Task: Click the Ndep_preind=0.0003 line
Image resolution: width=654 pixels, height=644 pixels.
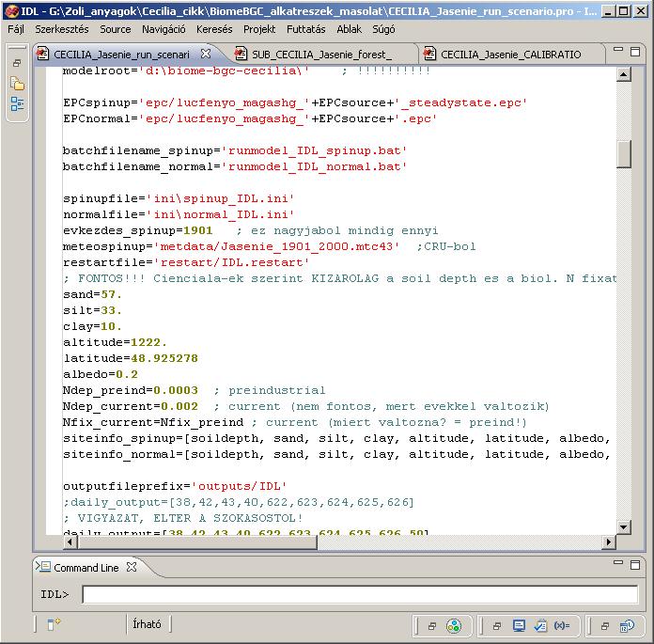Action: click(131, 390)
